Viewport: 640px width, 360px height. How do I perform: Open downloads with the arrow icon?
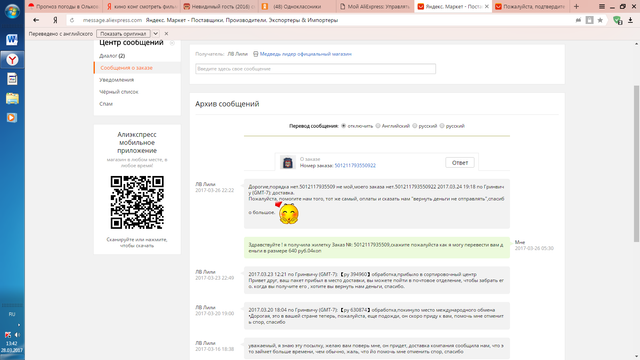(x=631, y=20)
